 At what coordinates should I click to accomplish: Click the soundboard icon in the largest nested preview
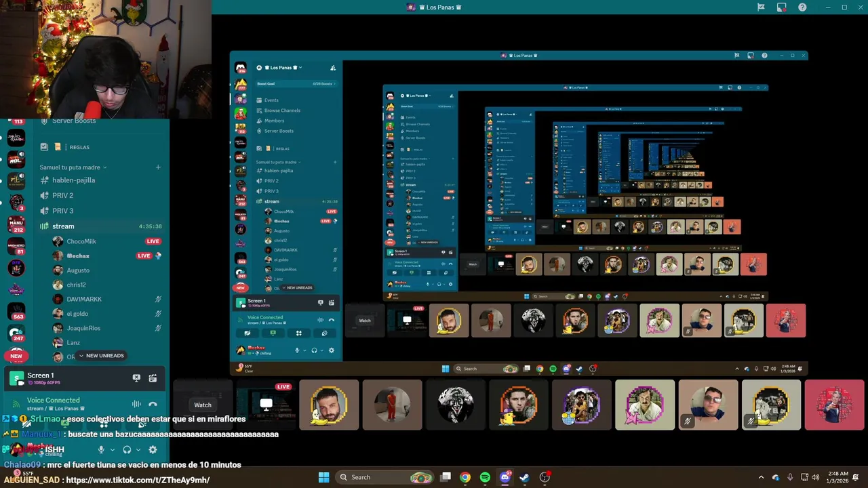324,333
